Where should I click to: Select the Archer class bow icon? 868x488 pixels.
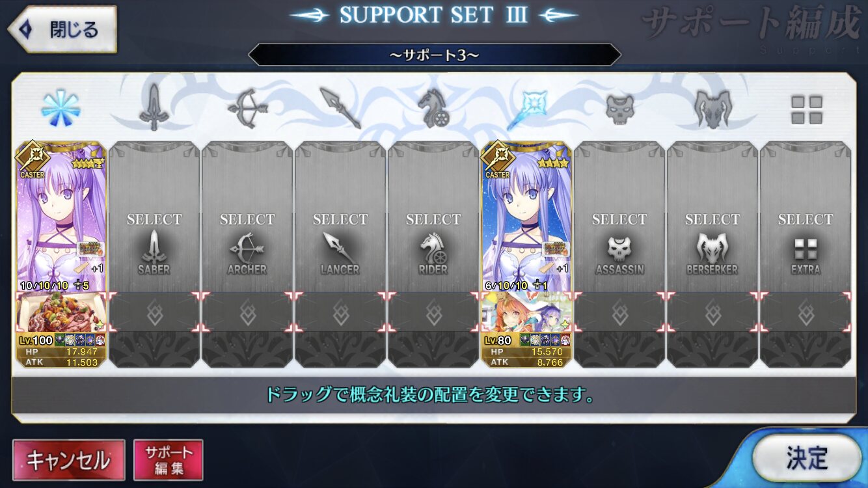tap(247, 108)
